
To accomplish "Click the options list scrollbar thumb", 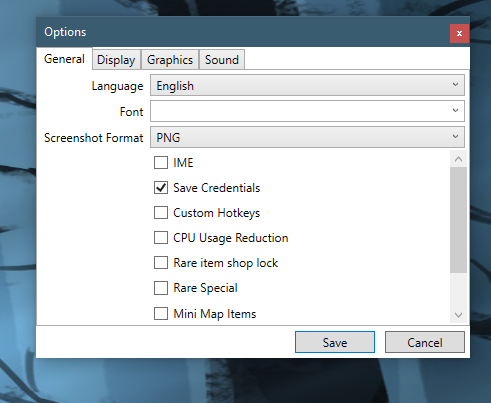I will pyautogui.click(x=458, y=220).
